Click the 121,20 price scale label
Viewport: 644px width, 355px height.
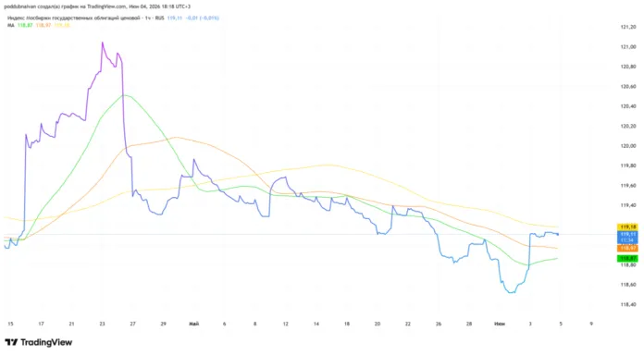(x=628, y=27)
